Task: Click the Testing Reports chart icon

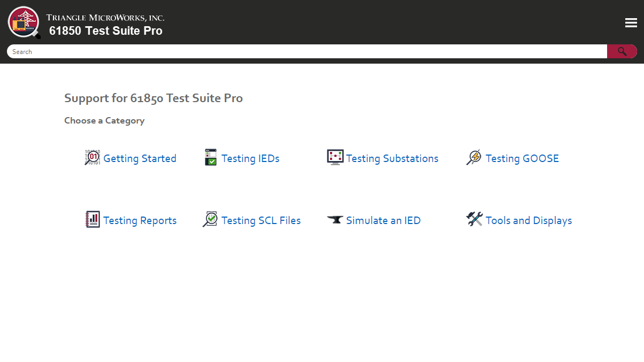Action: (x=93, y=219)
